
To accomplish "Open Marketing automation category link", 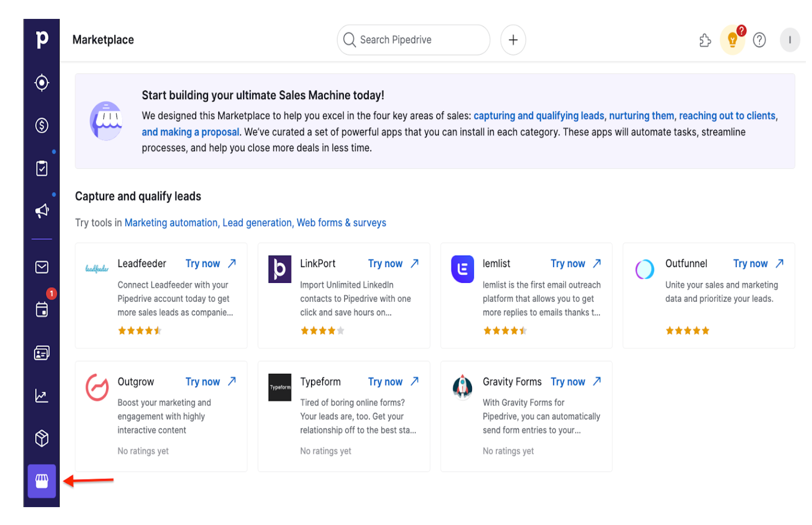I will [171, 223].
